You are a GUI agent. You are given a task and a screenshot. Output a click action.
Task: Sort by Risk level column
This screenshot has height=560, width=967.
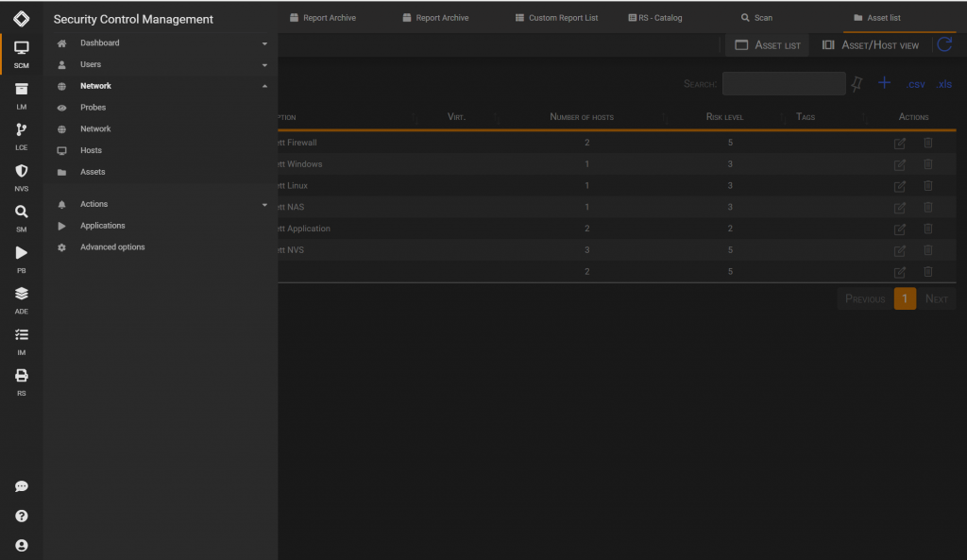tap(724, 117)
